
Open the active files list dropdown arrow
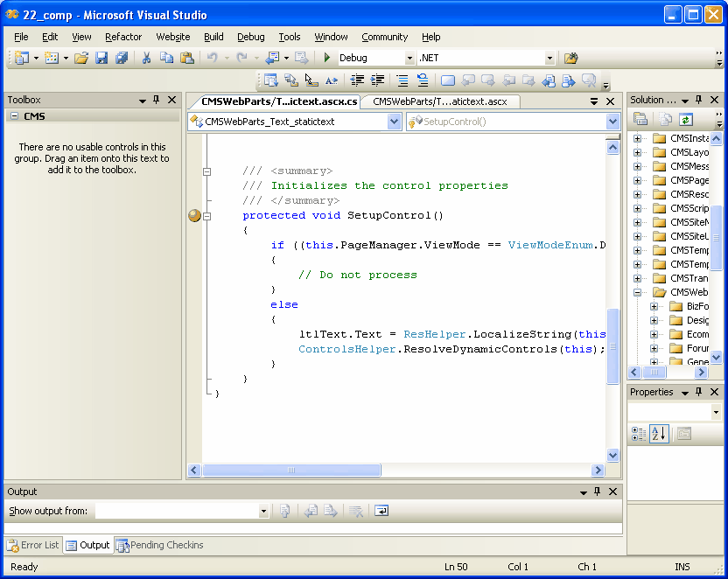594,101
